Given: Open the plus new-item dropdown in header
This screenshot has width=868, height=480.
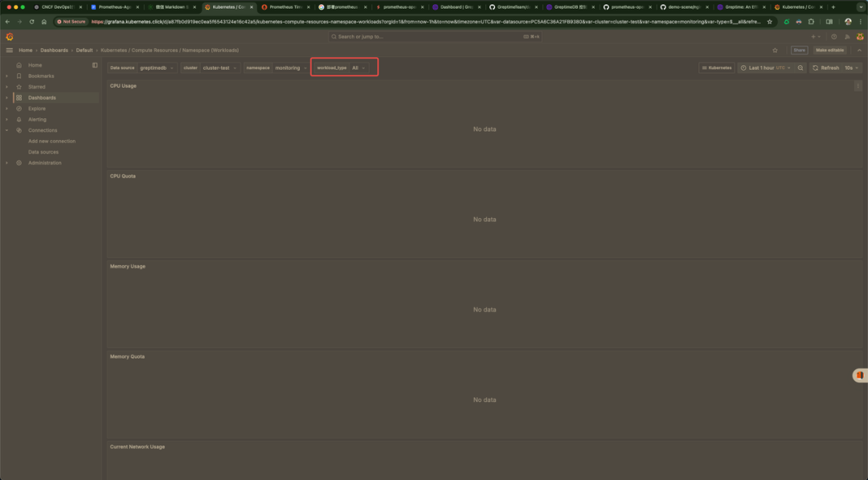Looking at the screenshot, I should [816, 36].
